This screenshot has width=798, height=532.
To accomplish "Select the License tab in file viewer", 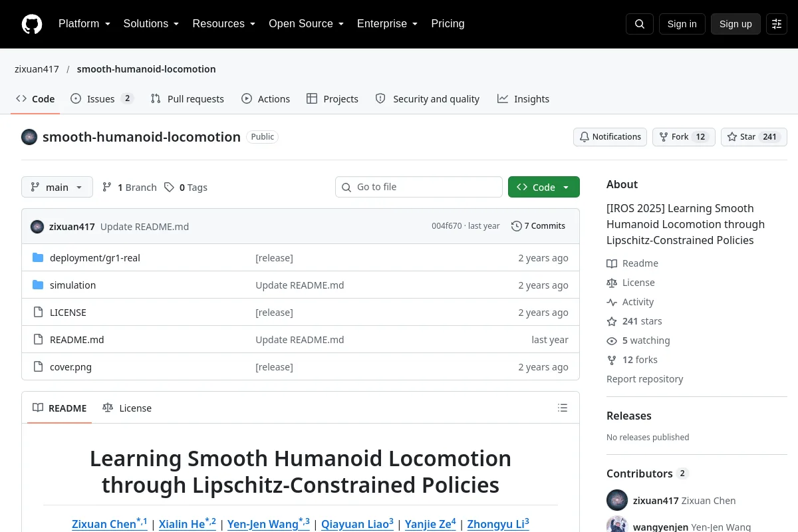I will coord(127,408).
